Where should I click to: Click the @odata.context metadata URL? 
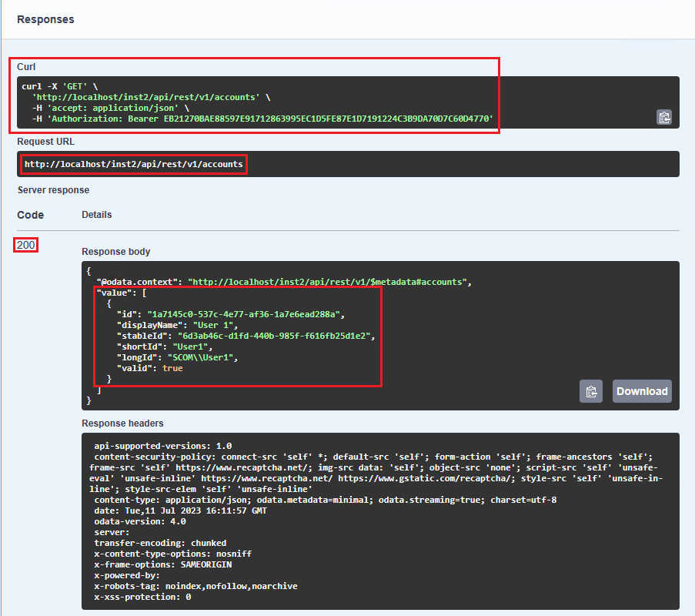[326, 283]
